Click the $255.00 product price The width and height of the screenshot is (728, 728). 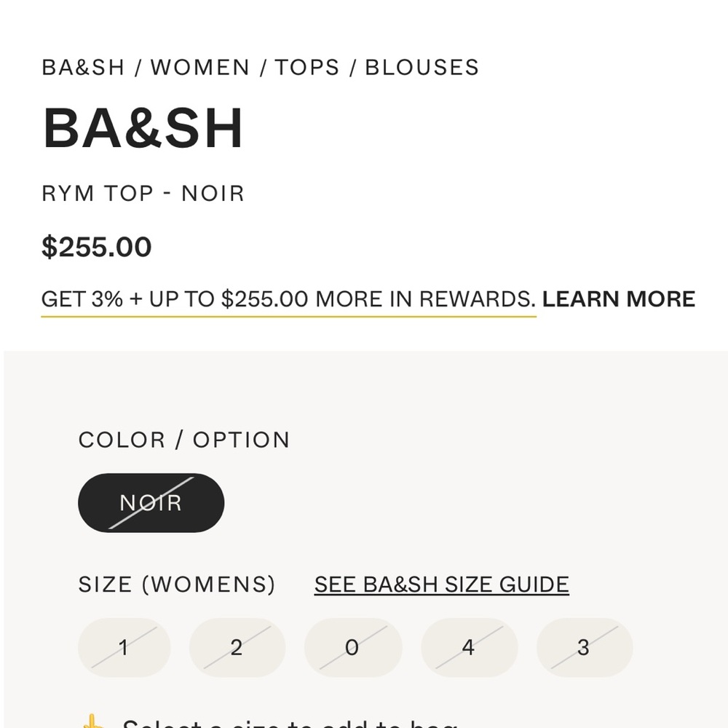96,248
